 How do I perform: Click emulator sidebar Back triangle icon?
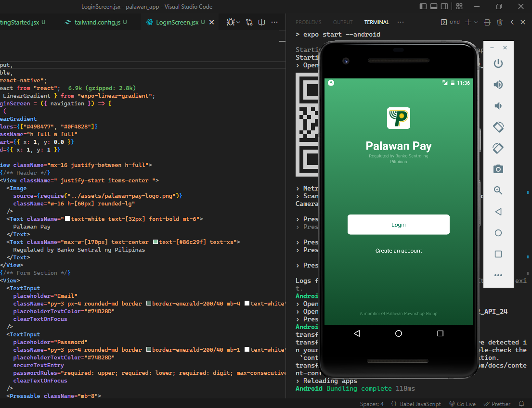(x=498, y=212)
